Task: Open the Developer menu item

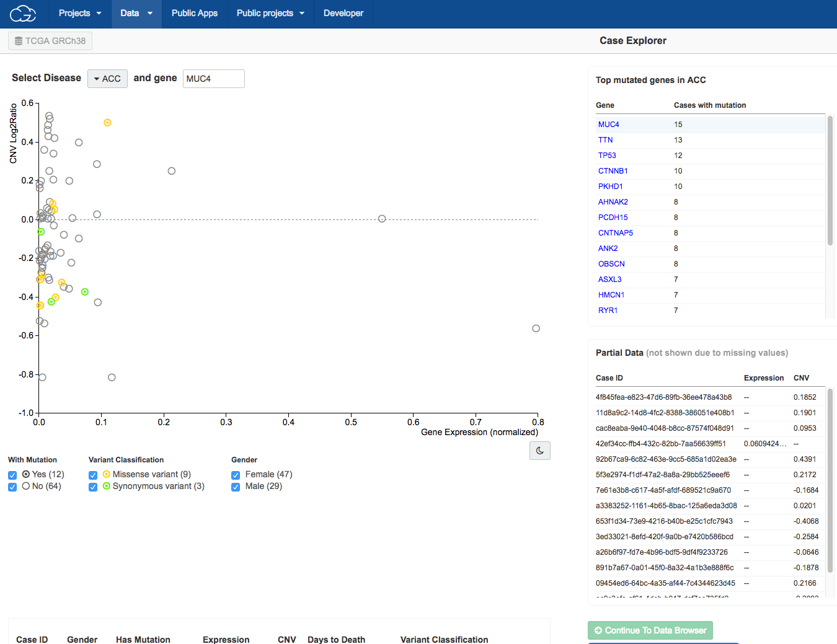Action: [343, 13]
